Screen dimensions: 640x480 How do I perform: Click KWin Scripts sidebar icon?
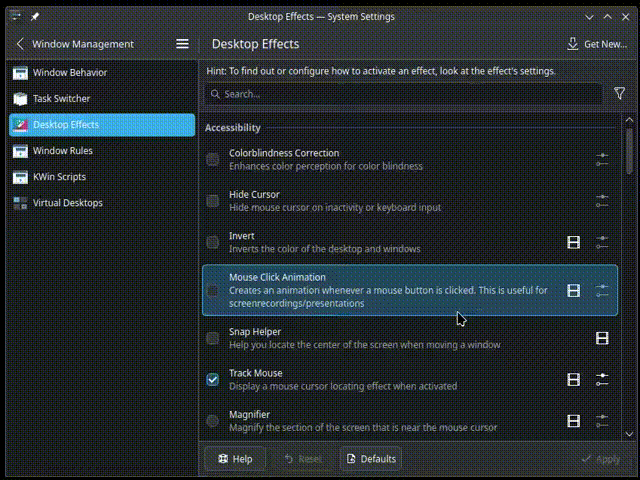point(20,177)
